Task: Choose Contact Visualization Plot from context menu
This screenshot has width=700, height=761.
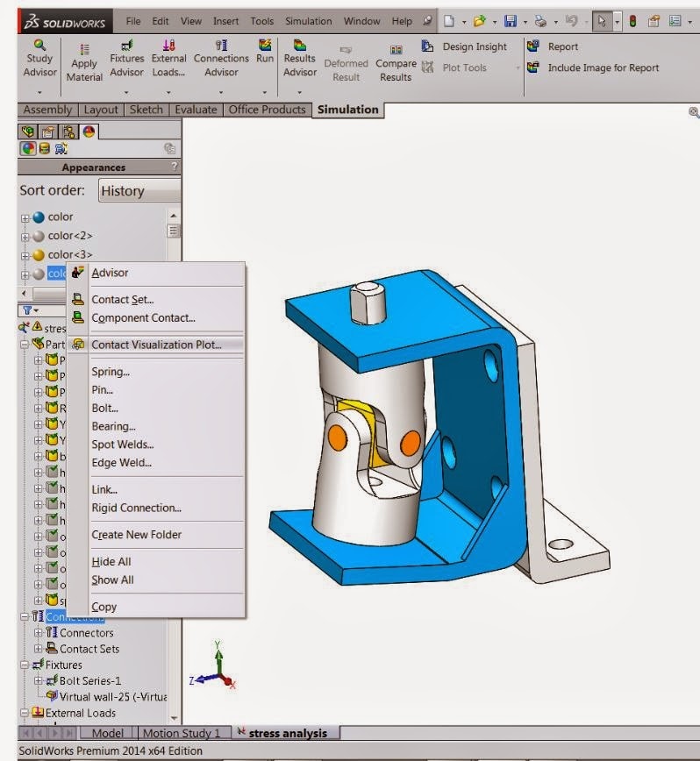Action: (156, 345)
